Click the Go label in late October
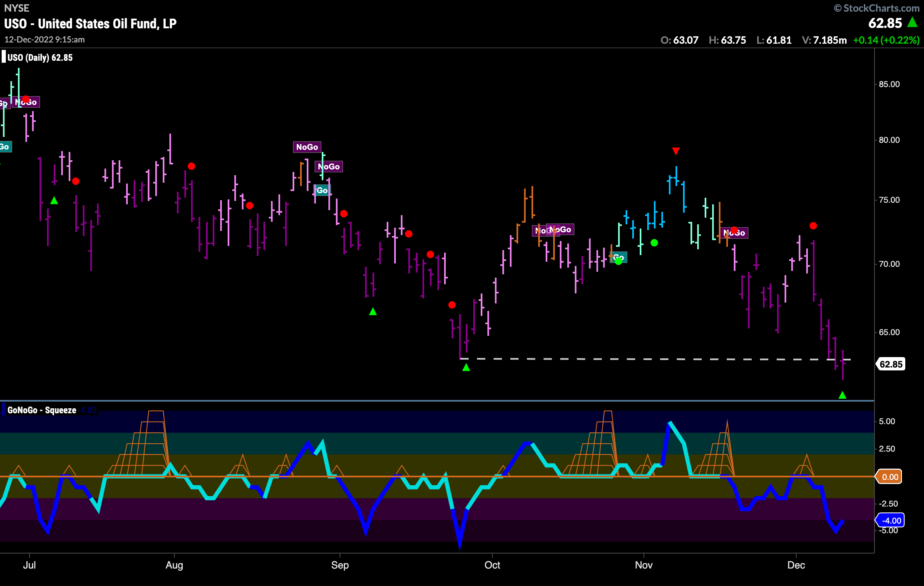The image size is (924, 586). pyautogui.click(x=619, y=257)
